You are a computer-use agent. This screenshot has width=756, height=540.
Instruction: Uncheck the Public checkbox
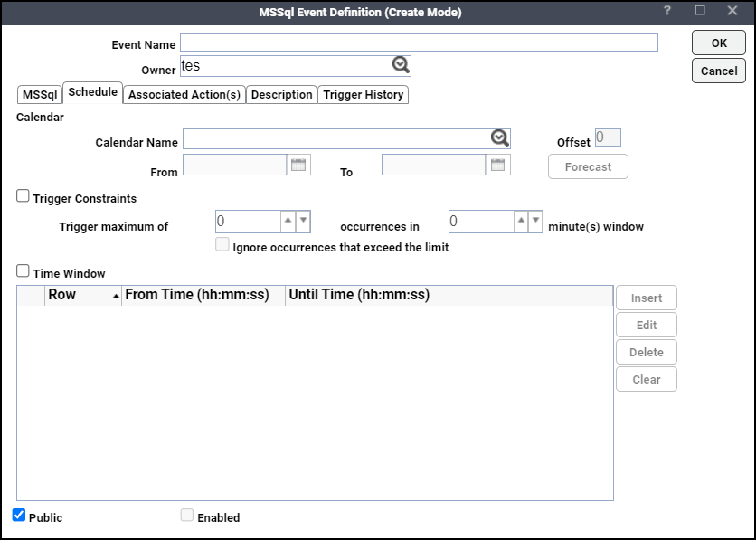(19, 515)
